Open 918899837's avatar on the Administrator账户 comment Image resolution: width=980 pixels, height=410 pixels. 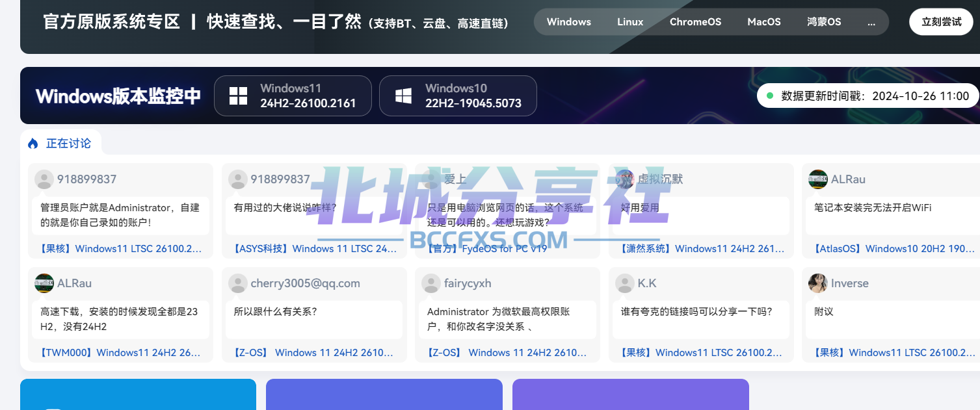pyautogui.click(x=44, y=179)
